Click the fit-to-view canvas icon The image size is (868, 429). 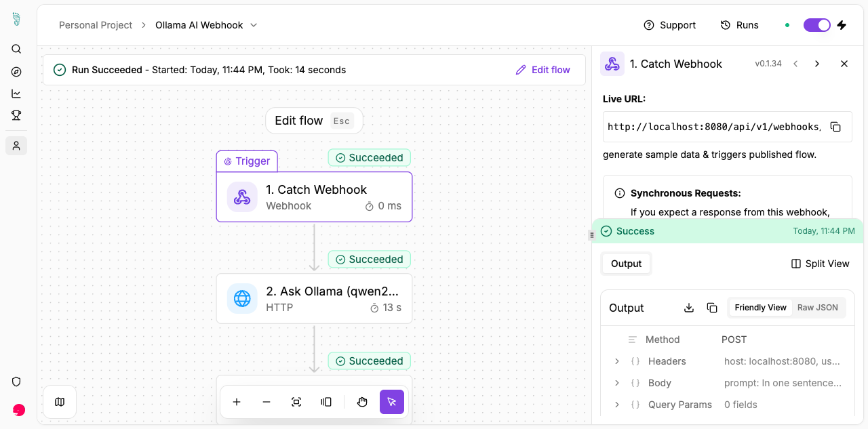click(296, 402)
